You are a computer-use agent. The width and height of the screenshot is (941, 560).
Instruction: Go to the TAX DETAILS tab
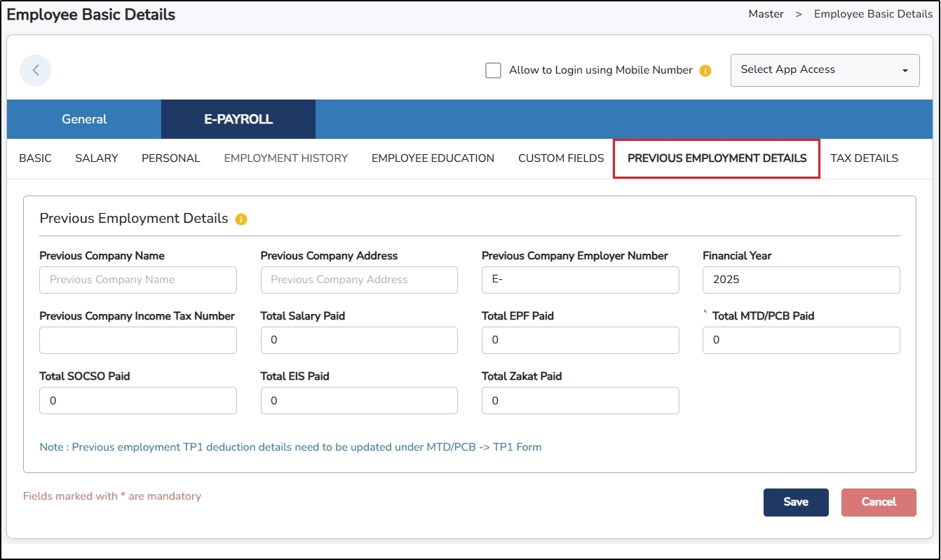click(x=864, y=158)
